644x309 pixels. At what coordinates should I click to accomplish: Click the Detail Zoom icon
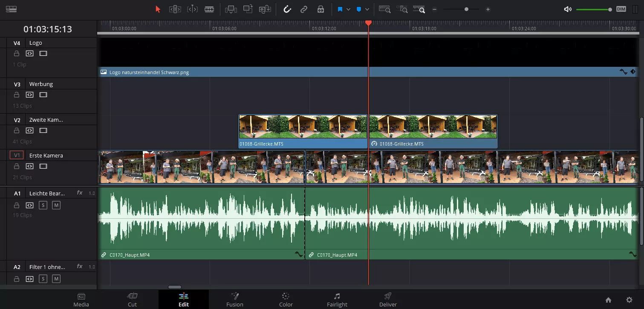tap(402, 9)
